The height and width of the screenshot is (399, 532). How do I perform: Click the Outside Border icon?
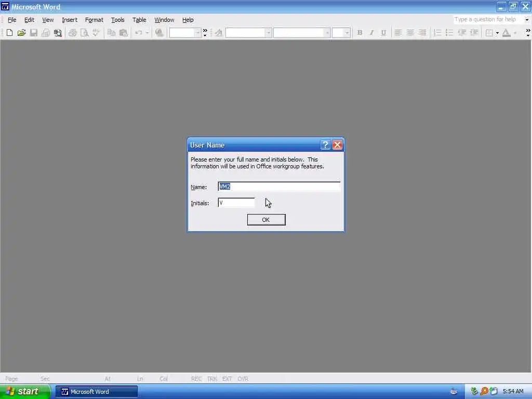coord(489,33)
